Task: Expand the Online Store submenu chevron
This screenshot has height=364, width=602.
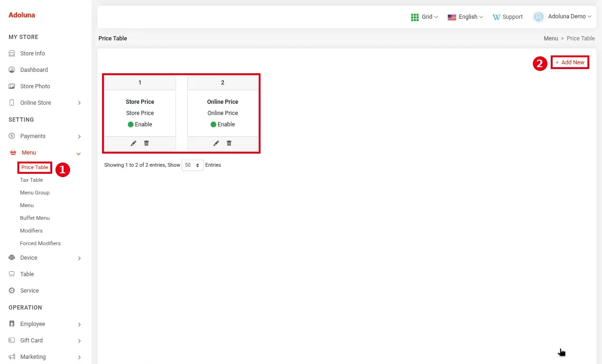Action: pyautogui.click(x=79, y=103)
